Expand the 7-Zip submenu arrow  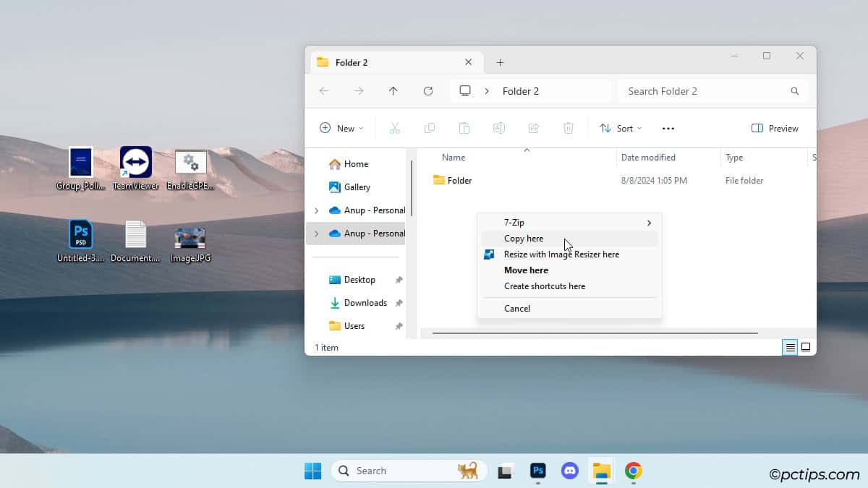point(649,223)
